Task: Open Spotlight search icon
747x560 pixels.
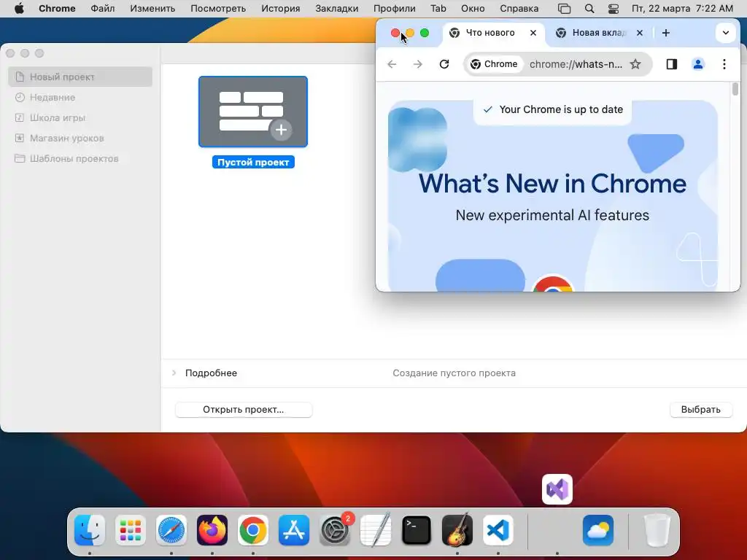Action: [589, 9]
